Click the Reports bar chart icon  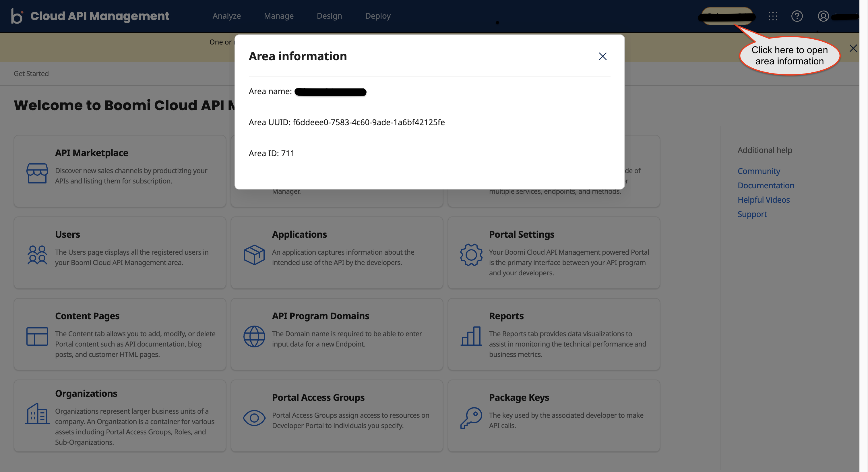471,336
